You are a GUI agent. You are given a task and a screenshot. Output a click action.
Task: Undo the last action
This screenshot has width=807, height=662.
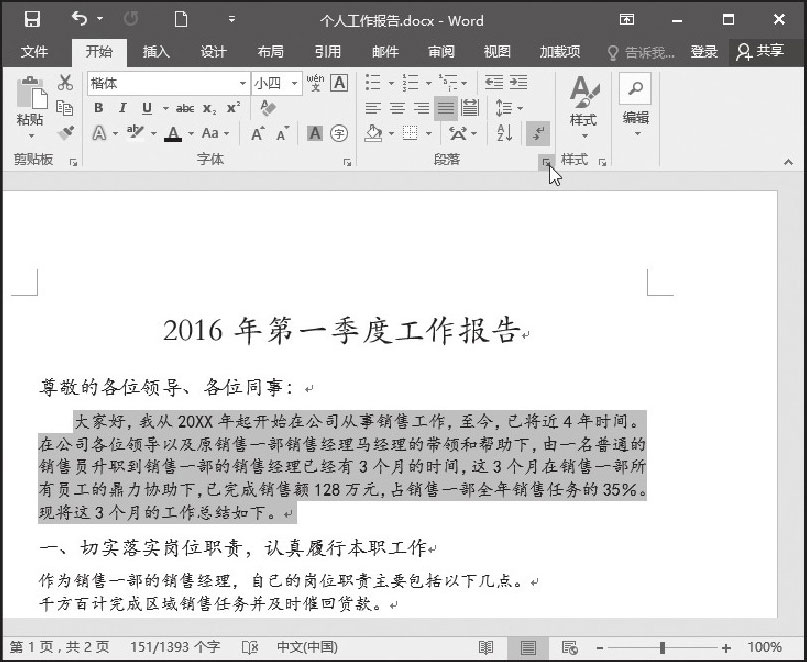[x=79, y=20]
